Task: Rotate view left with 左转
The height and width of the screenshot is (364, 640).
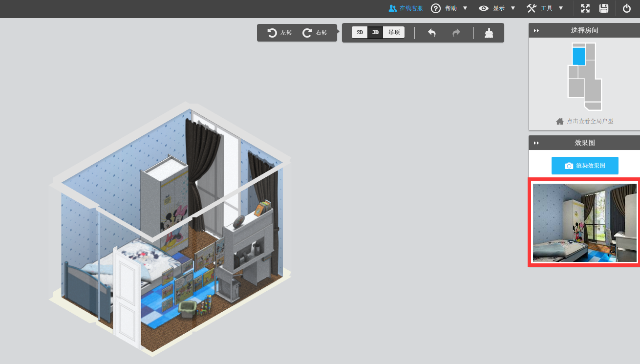Action: tap(280, 33)
